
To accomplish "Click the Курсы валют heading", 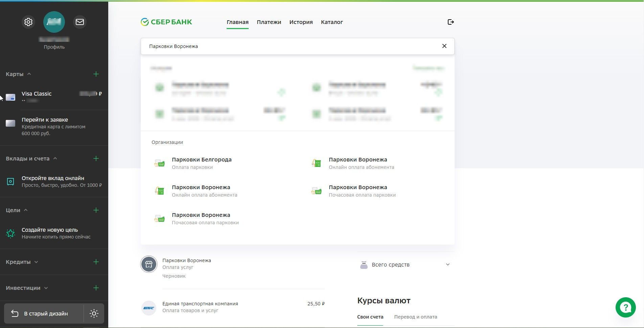I will [x=384, y=301].
